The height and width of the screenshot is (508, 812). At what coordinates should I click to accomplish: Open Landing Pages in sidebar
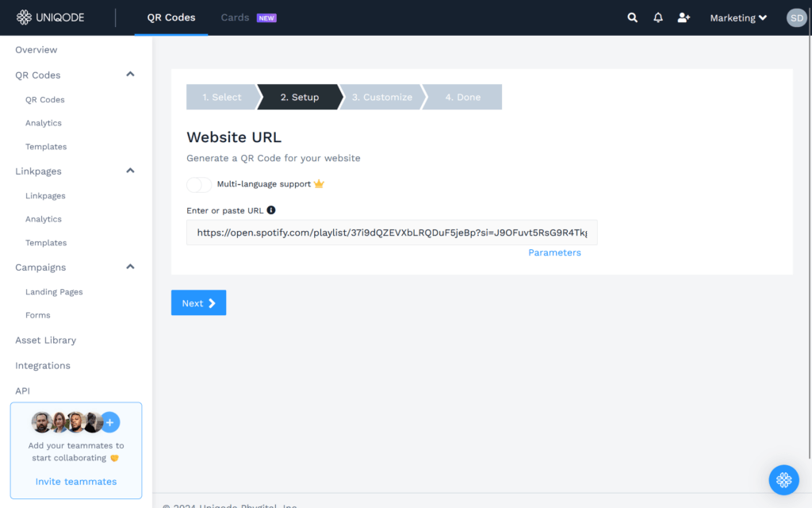point(55,292)
